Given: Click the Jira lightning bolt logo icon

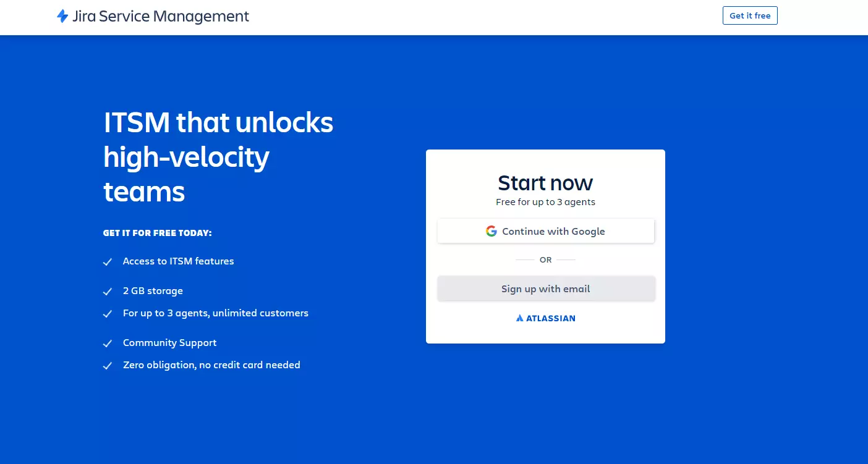Looking at the screenshot, I should point(62,16).
